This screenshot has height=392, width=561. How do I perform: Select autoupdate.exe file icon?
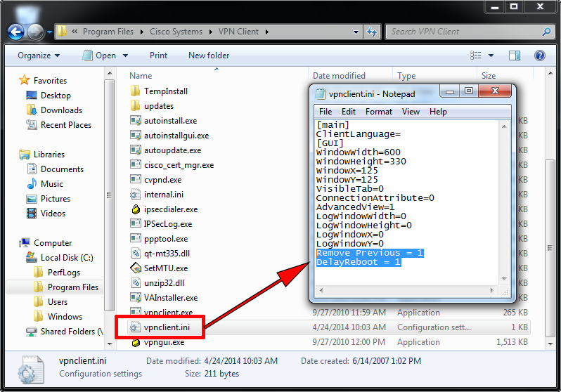[x=135, y=150]
